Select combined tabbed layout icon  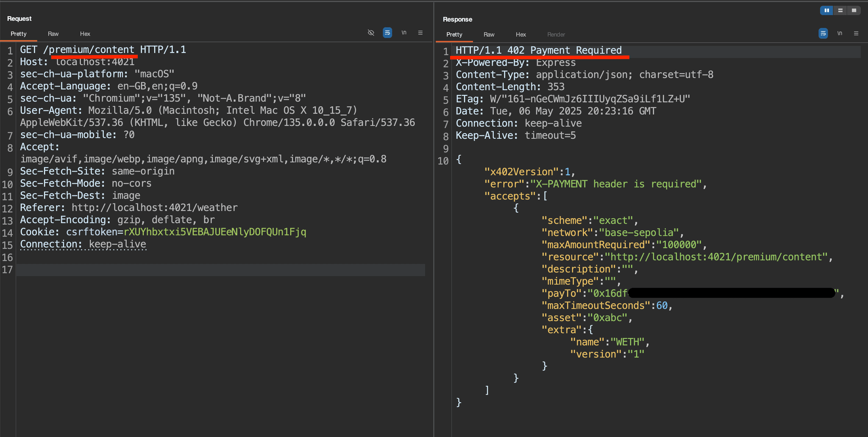[x=854, y=11]
